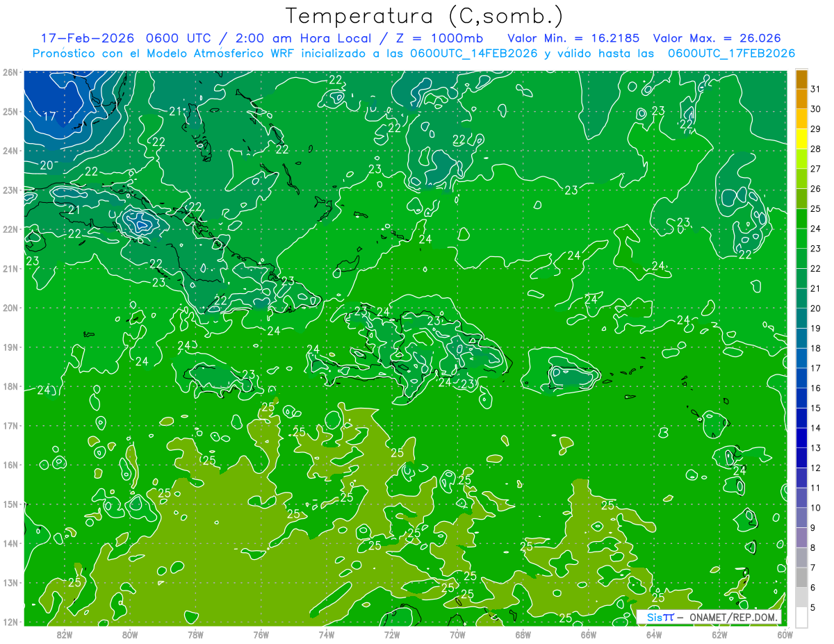The width and height of the screenshot is (834, 644).
Task: Click the '0600UTC_17FEB2026' valid-until time text
Action: (731, 53)
